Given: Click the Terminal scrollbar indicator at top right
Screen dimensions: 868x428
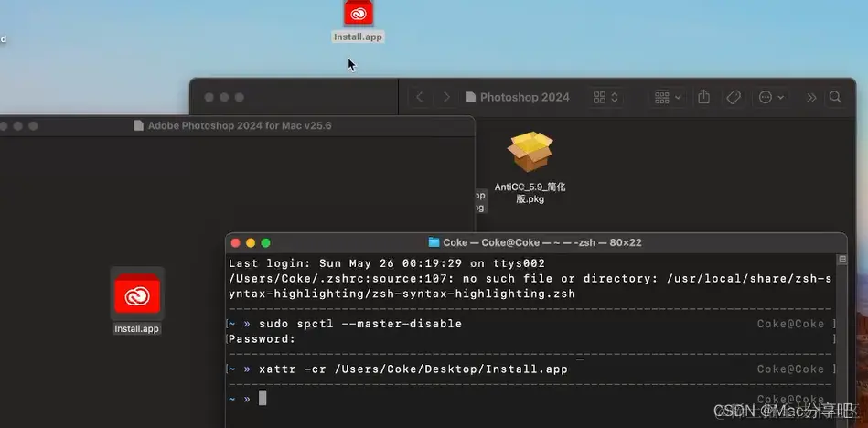Looking at the screenshot, I should coord(842,259).
